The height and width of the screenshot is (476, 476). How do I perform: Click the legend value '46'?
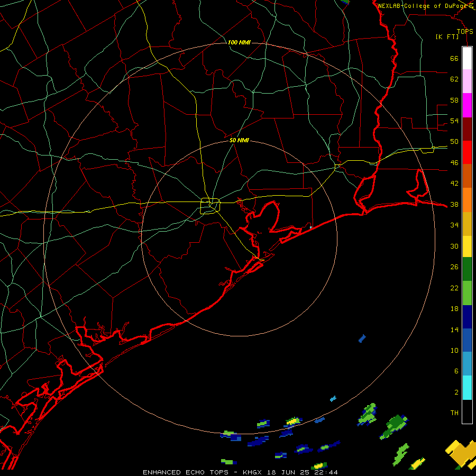click(x=454, y=163)
